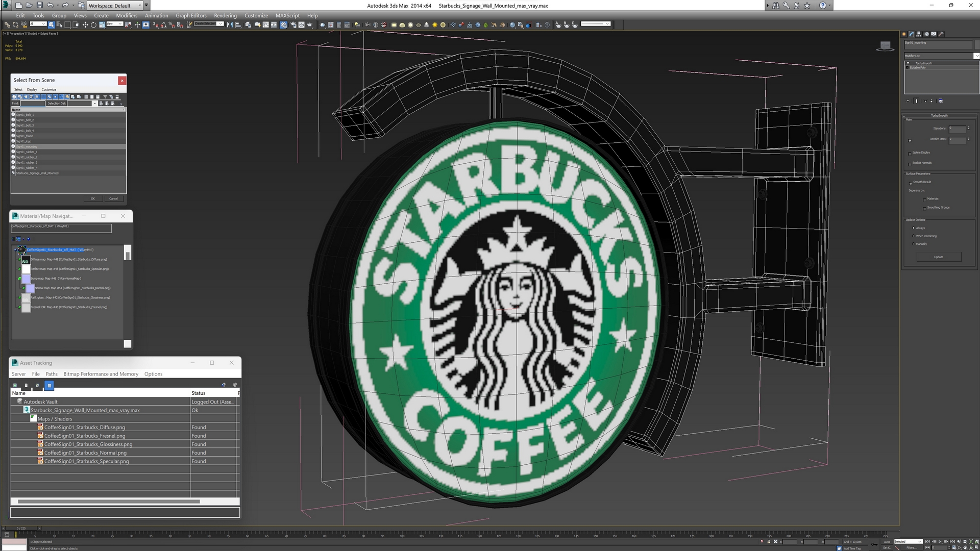Select CoffeeSign01_Starbucks_Diffuse.png in Asset Tracking
This screenshot has height=551, width=980.
click(x=85, y=428)
